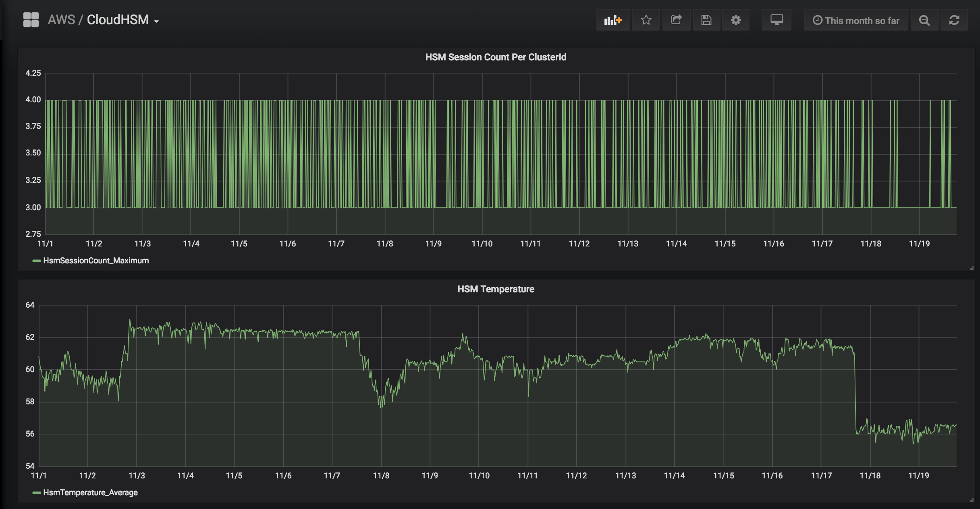
Task: Toggle the HsmSessionCount_Maximum legend series
Action: [x=96, y=261]
